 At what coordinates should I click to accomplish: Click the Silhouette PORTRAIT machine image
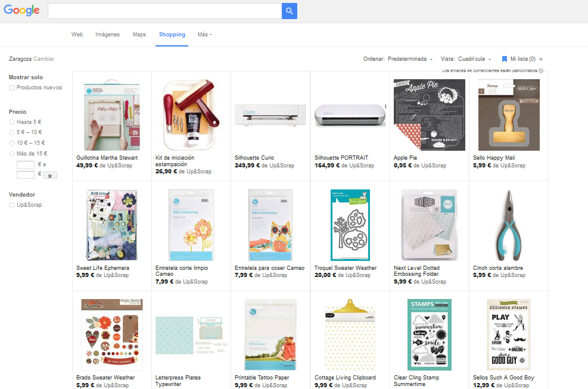(350, 115)
